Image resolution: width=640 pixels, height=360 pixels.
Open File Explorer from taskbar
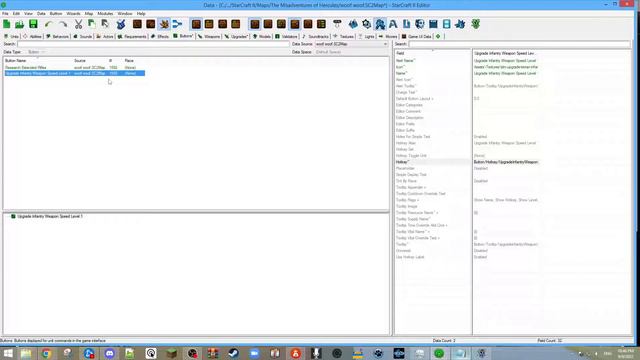coord(26,353)
